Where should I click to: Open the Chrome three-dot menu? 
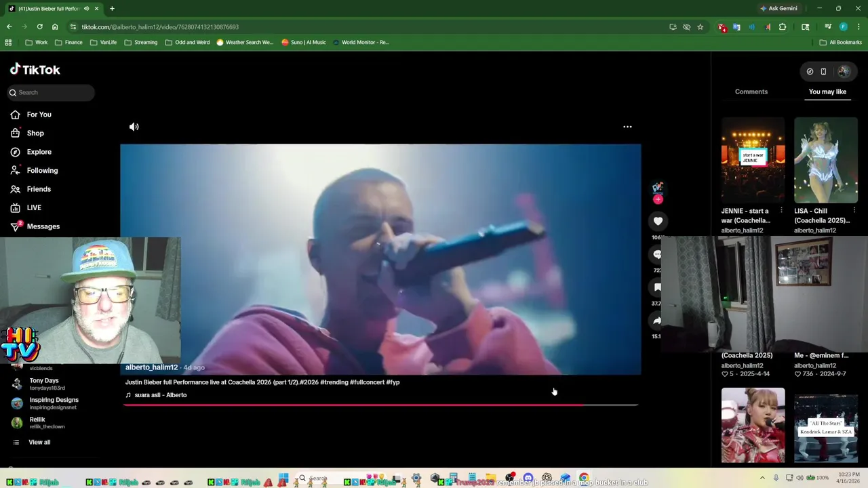[859, 27]
